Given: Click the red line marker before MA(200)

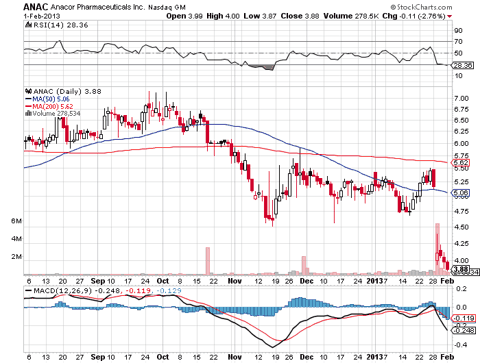Looking at the screenshot, I should [x=28, y=107].
